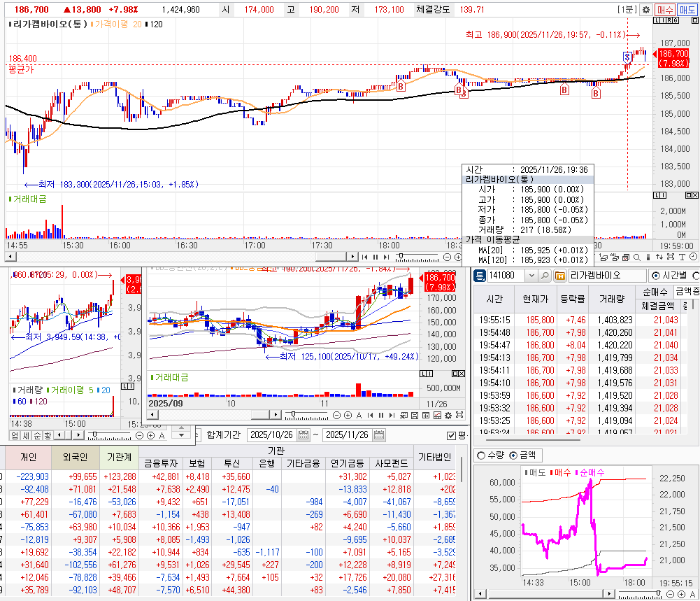The height and width of the screenshot is (601, 700).
Task: Jump to first bar on main chart
Action: coord(364,257)
